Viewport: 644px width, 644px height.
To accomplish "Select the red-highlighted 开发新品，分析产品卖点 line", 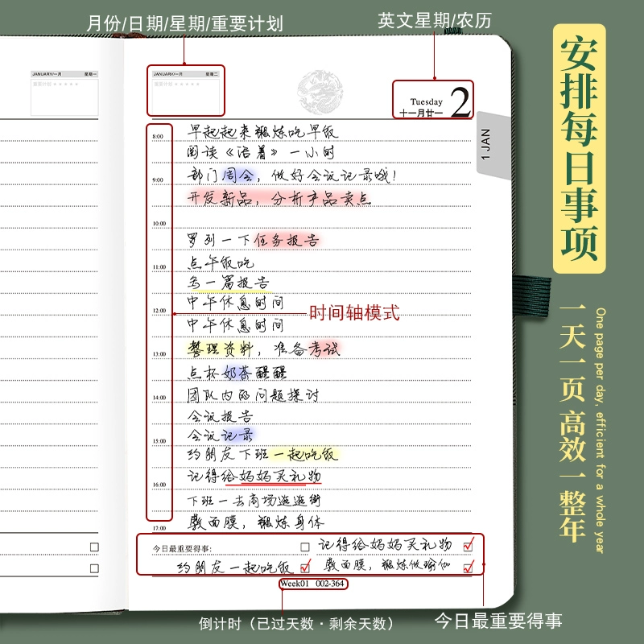I will 279,198.
